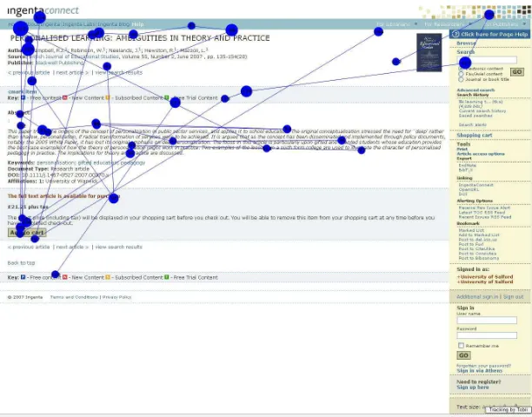The height and width of the screenshot is (417, 532).
Task: Open Recent Issues RSS Feed link
Action: point(485,217)
